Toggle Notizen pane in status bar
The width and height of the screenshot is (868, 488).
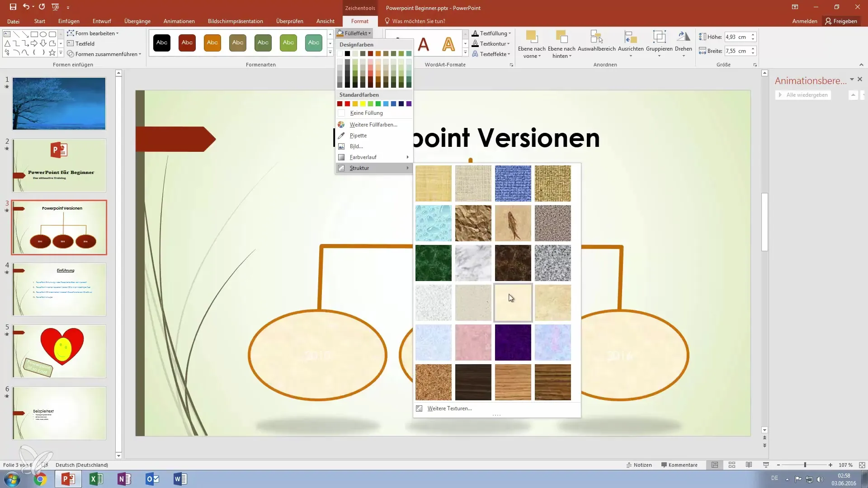click(x=639, y=465)
